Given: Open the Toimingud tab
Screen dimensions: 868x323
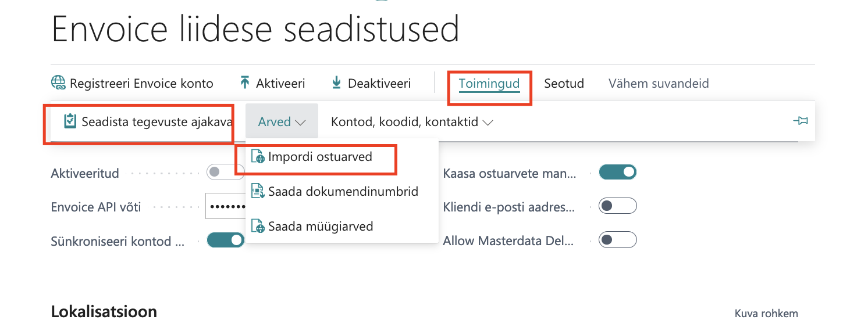Looking at the screenshot, I should [489, 84].
